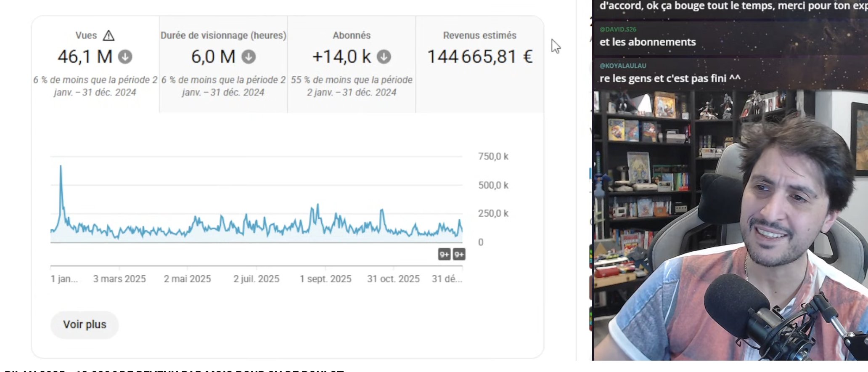Screen dimensions: 868x372
Task: Switch to Durée de visionnage (heures) tab
Action: pos(223,64)
